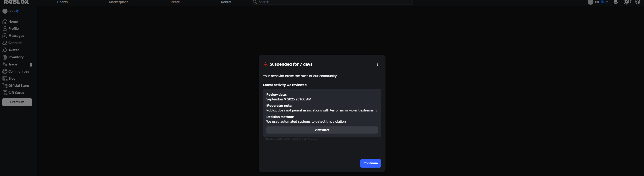
Task: Open the Create menu item
Action: (x=175, y=2)
